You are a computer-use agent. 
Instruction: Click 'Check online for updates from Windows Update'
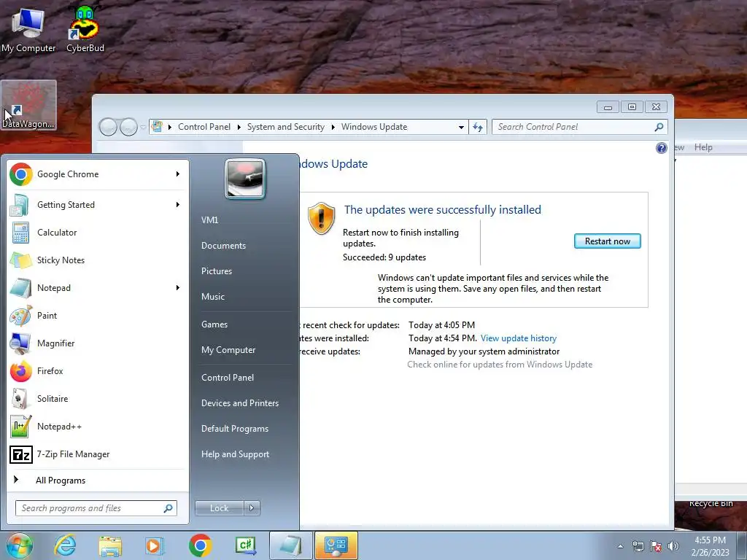point(500,365)
